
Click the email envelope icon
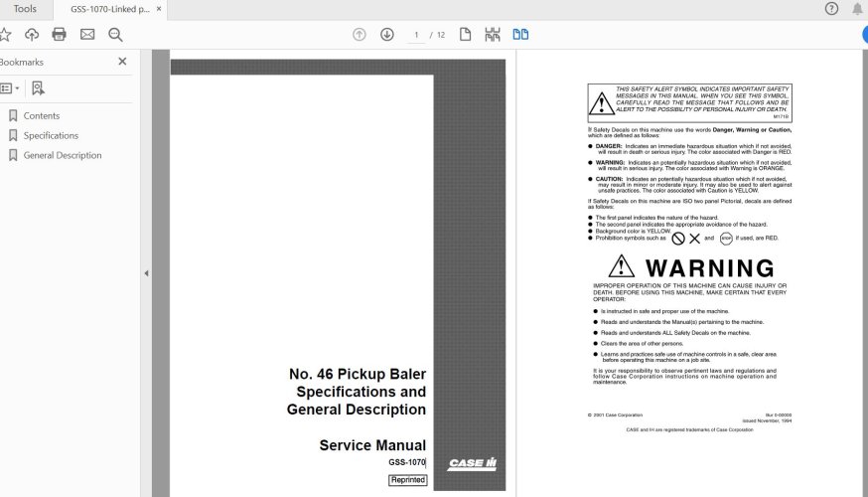tap(87, 35)
